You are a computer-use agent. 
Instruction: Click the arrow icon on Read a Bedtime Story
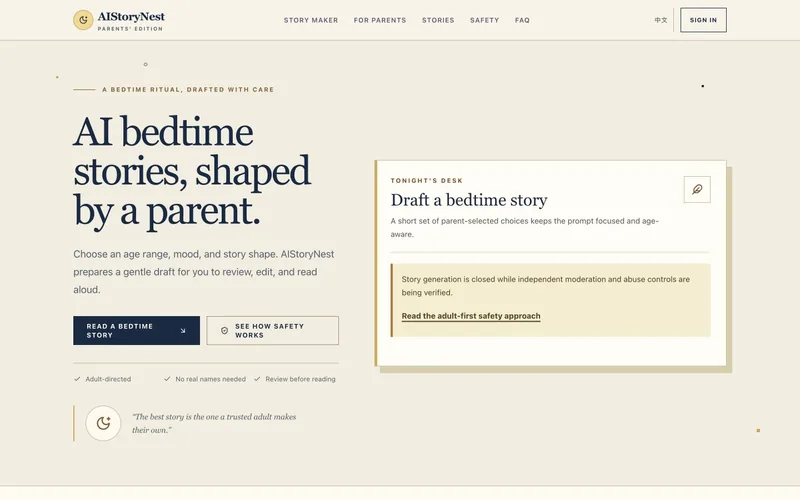(183, 331)
